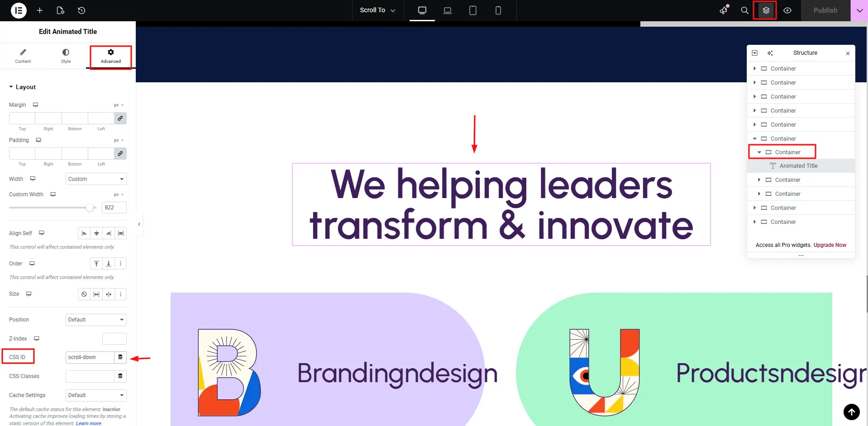868x426 pixels.
Task: Toggle the Structure layers icon
Action: tap(766, 10)
